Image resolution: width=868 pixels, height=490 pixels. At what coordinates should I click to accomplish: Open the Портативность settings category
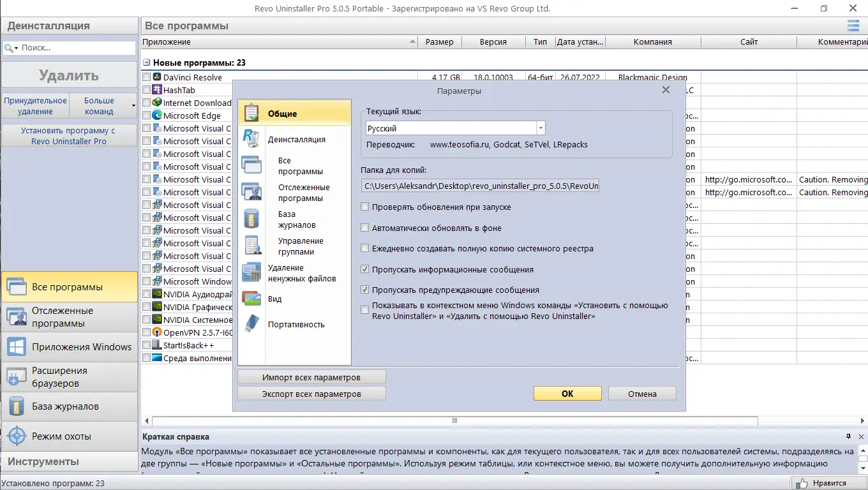296,324
